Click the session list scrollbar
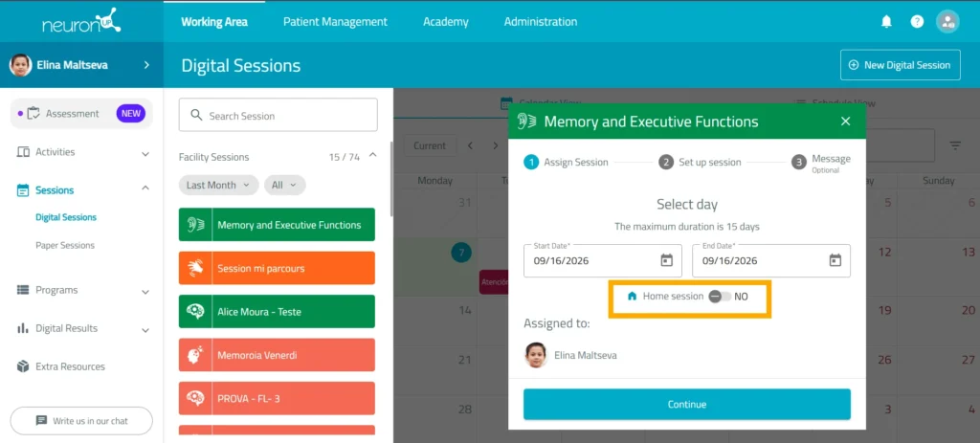Viewport: 980px width, 443px height. 391,179
